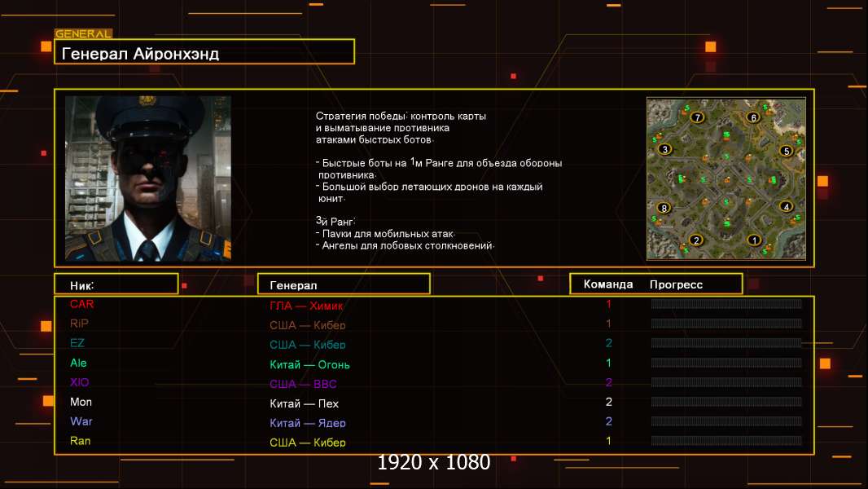Screen dimensions: 868x489
Task: Click team number 1 in Ran row
Action: pyautogui.click(x=608, y=441)
